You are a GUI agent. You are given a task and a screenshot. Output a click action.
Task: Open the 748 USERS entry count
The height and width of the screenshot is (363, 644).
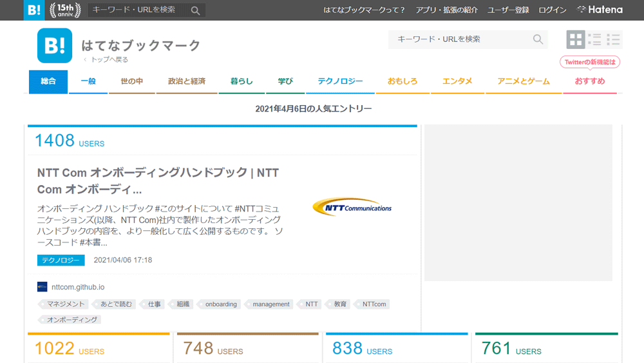pyautogui.click(x=213, y=349)
